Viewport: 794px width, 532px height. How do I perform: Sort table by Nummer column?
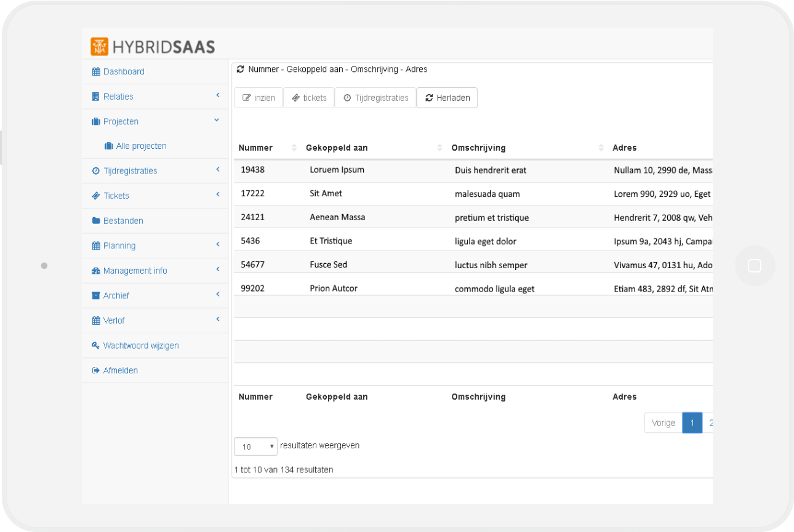point(255,148)
